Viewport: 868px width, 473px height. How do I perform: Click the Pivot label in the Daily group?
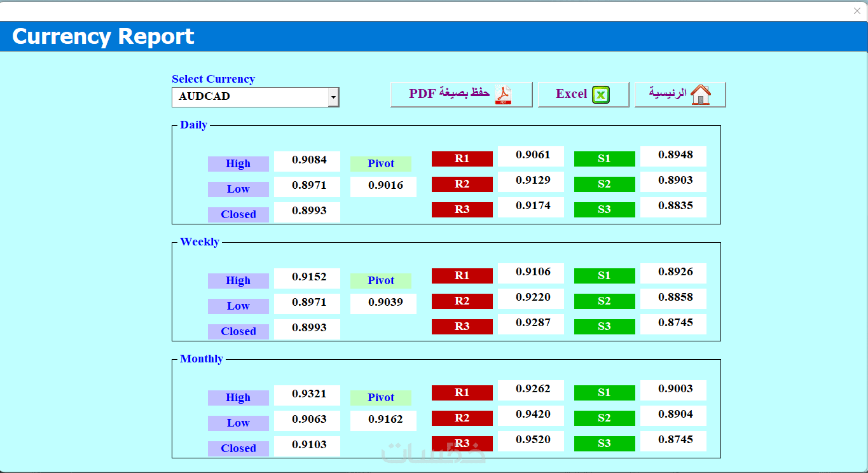(x=381, y=164)
